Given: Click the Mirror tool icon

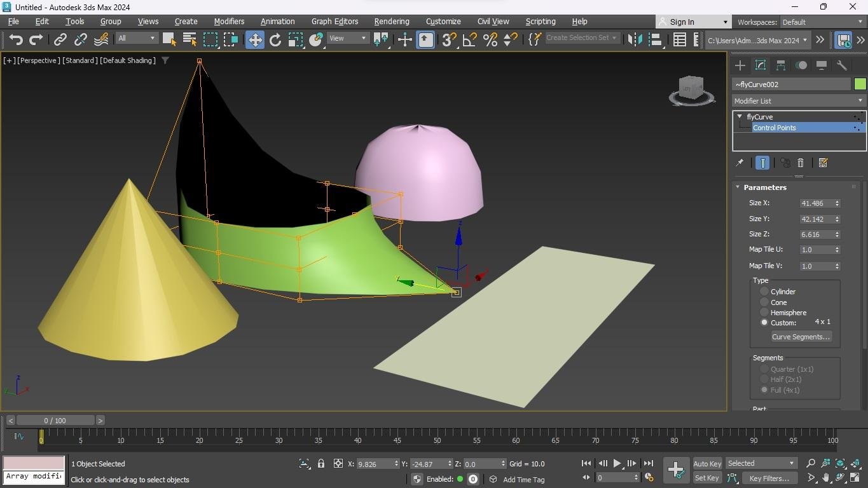Looking at the screenshot, I should coord(634,39).
